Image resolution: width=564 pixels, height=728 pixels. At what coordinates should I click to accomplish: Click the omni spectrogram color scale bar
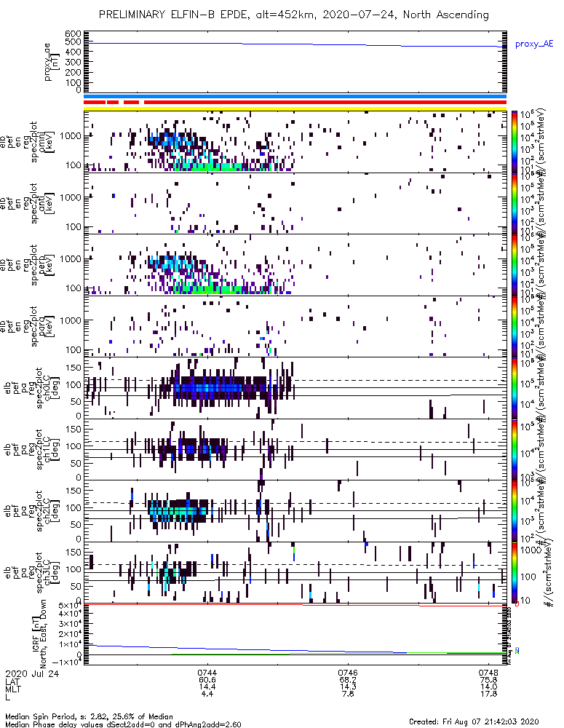(515, 142)
